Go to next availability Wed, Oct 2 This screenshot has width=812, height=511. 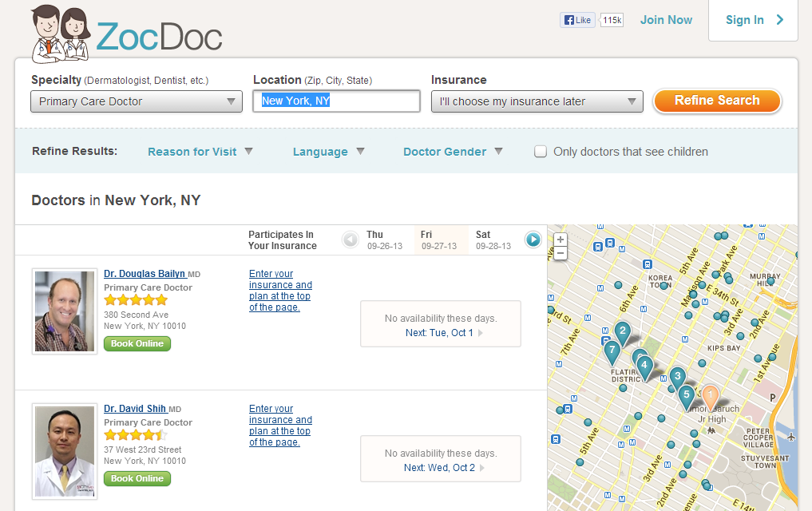coord(444,468)
